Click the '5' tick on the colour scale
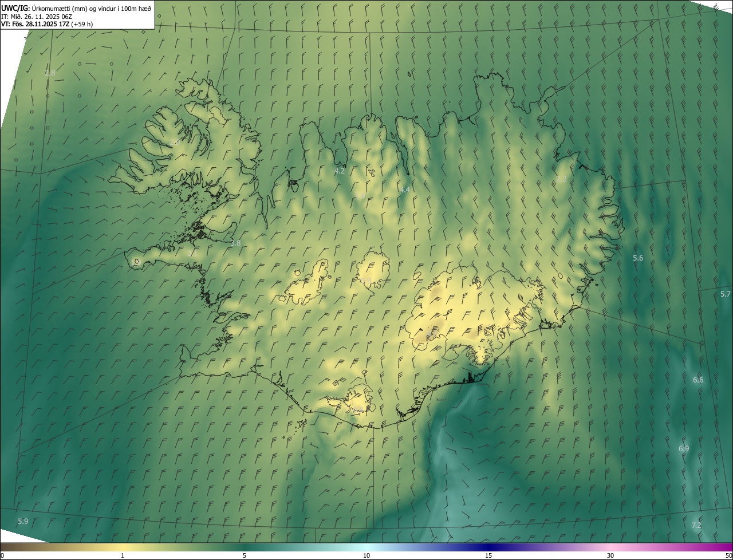 (245, 555)
